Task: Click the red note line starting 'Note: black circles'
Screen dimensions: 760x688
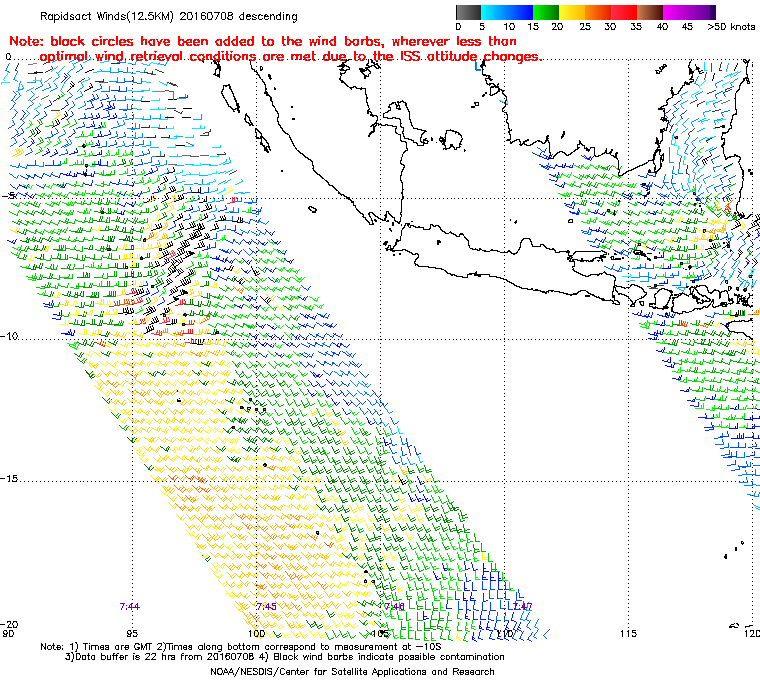Action: [x=263, y=41]
